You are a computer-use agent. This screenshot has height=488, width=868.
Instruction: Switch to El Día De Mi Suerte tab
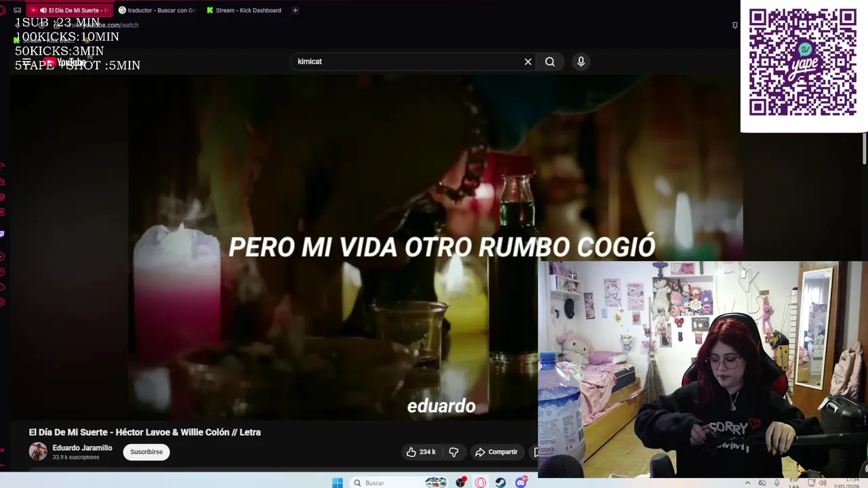[x=70, y=10]
